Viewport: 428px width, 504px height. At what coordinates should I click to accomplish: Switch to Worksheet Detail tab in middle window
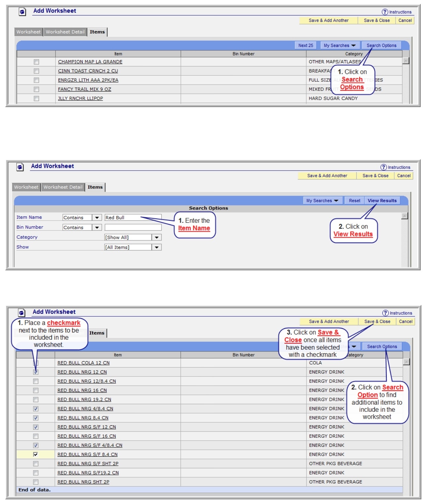[63, 187]
